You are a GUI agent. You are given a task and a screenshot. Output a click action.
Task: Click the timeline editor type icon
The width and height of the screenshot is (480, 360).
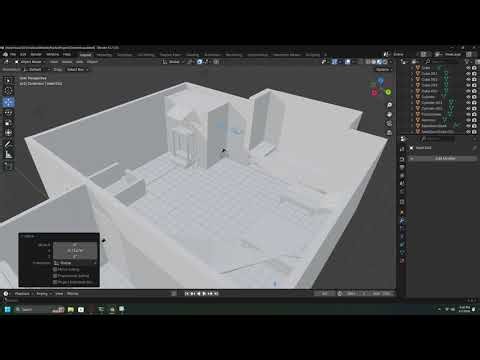[6, 294]
